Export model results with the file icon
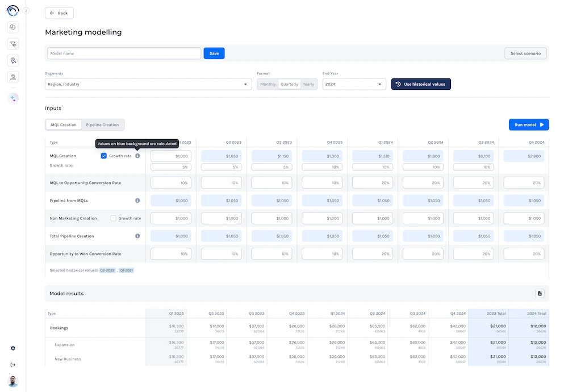Image resolution: width=568 pixels, height=392 pixels. coord(540,293)
